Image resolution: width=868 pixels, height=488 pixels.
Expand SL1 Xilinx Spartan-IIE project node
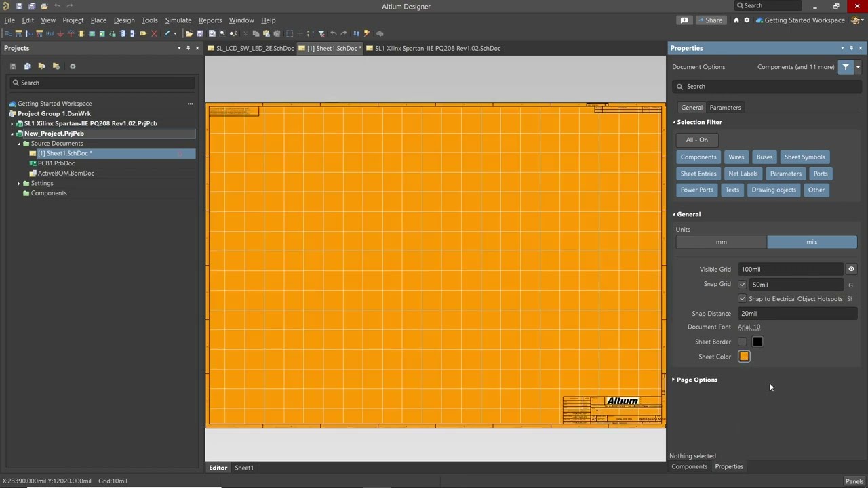pyautogui.click(x=12, y=124)
